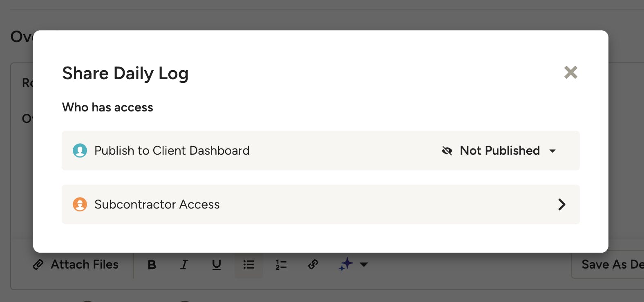Open the Not Published status dropdown
Image resolution: width=644 pixels, height=302 pixels.
[x=499, y=151]
